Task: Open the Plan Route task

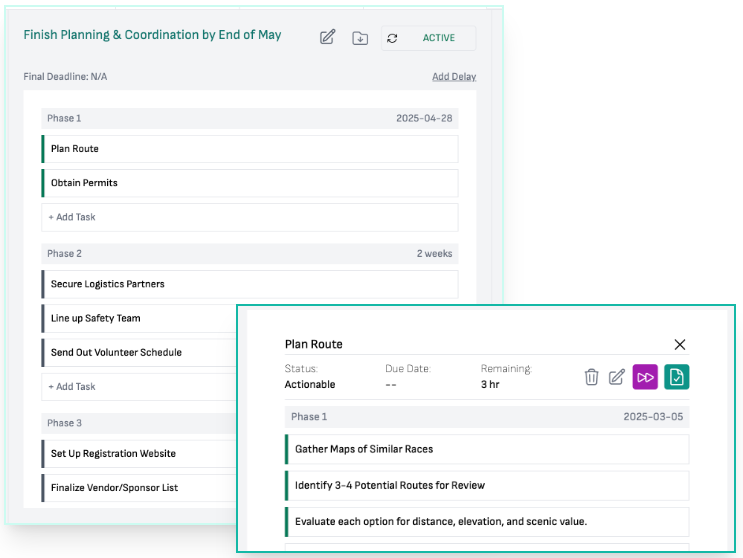Action: (x=249, y=149)
